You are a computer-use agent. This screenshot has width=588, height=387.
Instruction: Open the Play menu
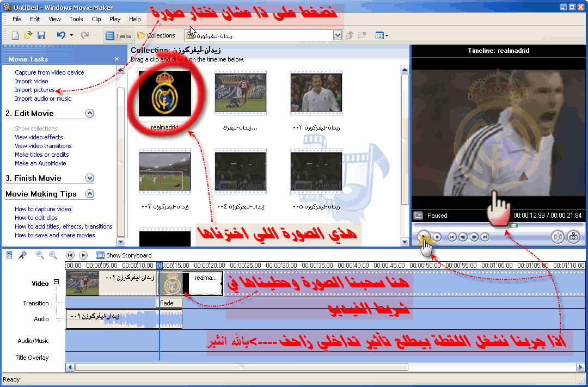pyautogui.click(x=115, y=19)
